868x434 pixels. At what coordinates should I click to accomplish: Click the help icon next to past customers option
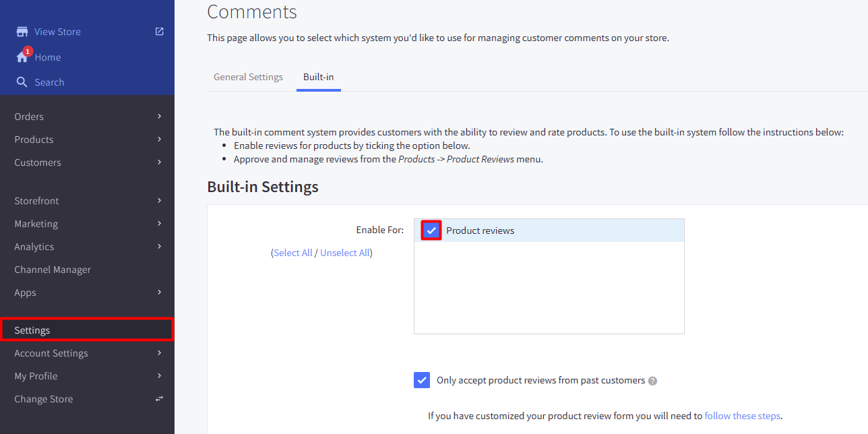652,381
